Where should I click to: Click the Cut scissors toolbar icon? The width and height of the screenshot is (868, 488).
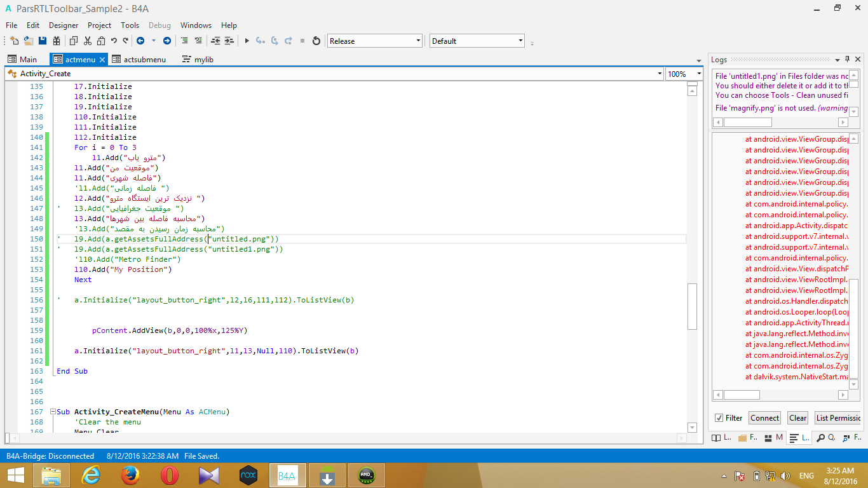click(87, 41)
